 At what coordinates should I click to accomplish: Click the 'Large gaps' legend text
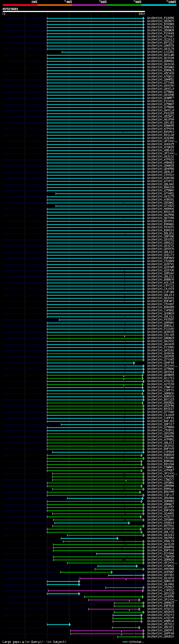tap(11, 641)
